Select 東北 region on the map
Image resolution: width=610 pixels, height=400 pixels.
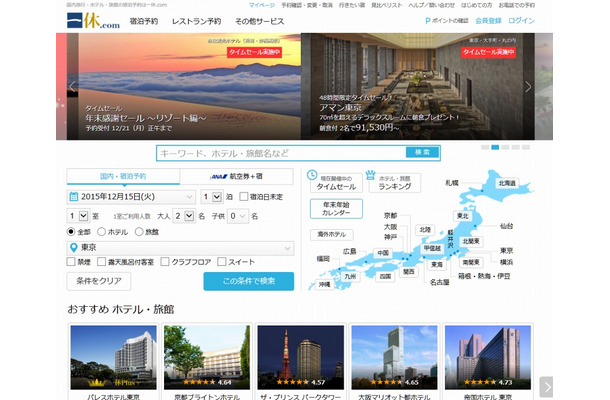click(463, 216)
